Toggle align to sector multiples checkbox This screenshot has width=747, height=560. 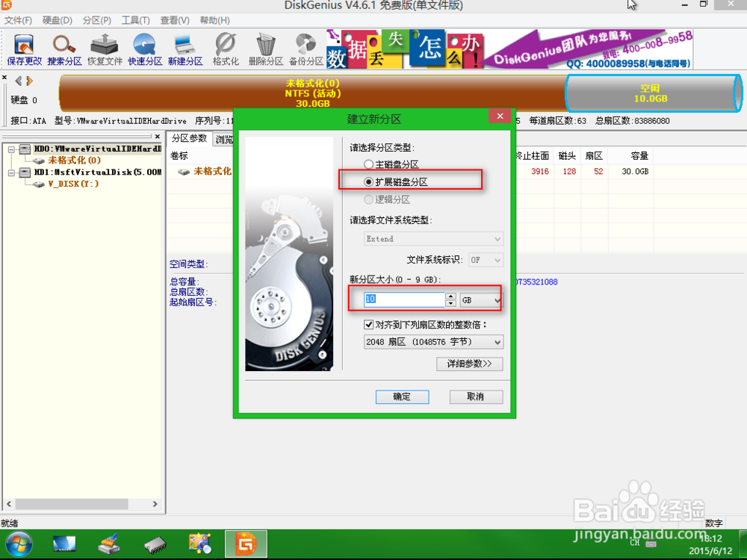point(368,325)
